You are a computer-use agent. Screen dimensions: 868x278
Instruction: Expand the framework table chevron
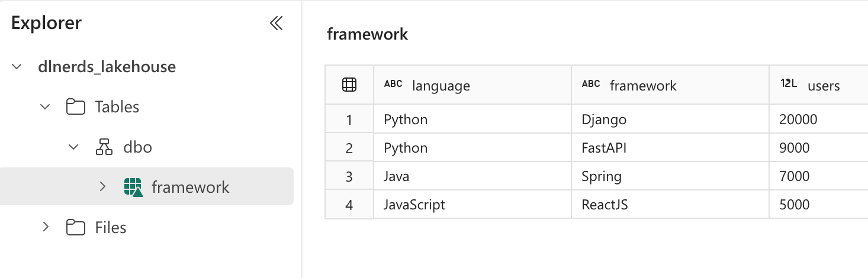(102, 187)
